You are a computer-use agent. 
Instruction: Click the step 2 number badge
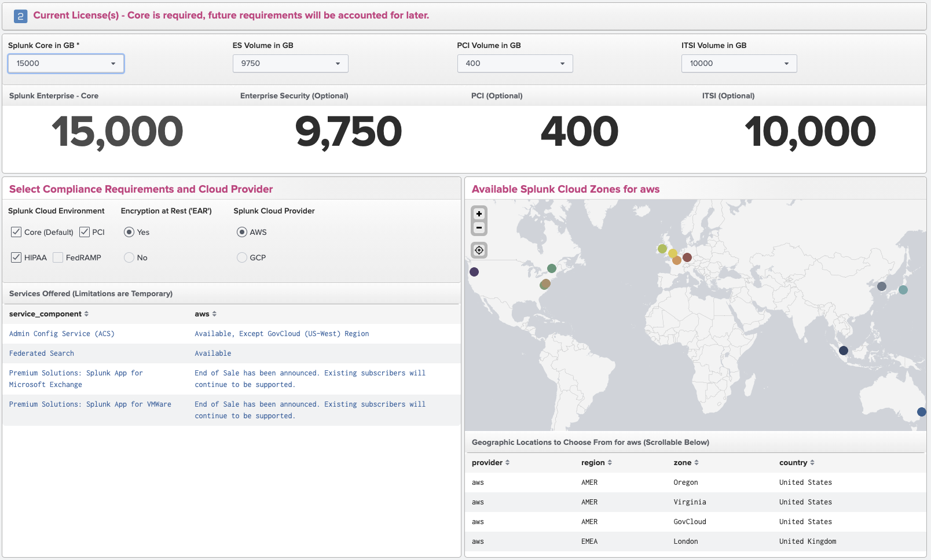[20, 16]
